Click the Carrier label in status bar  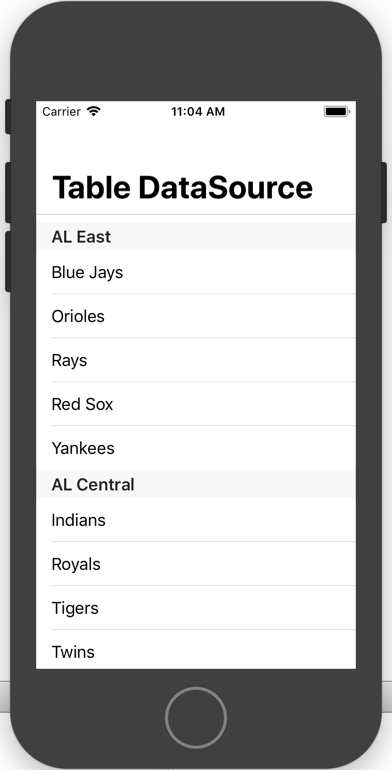(x=61, y=111)
